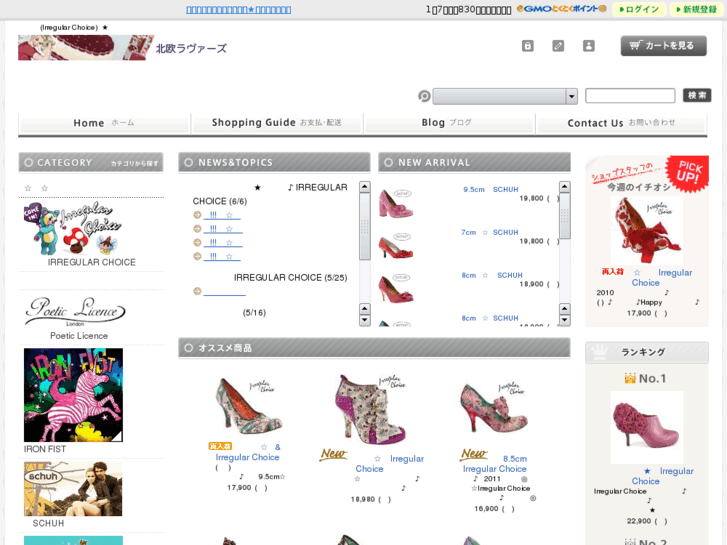Viewport: 727px width, 545px height.
Task: Click the PICK UP! red burst badge
Action: point(688,173)
